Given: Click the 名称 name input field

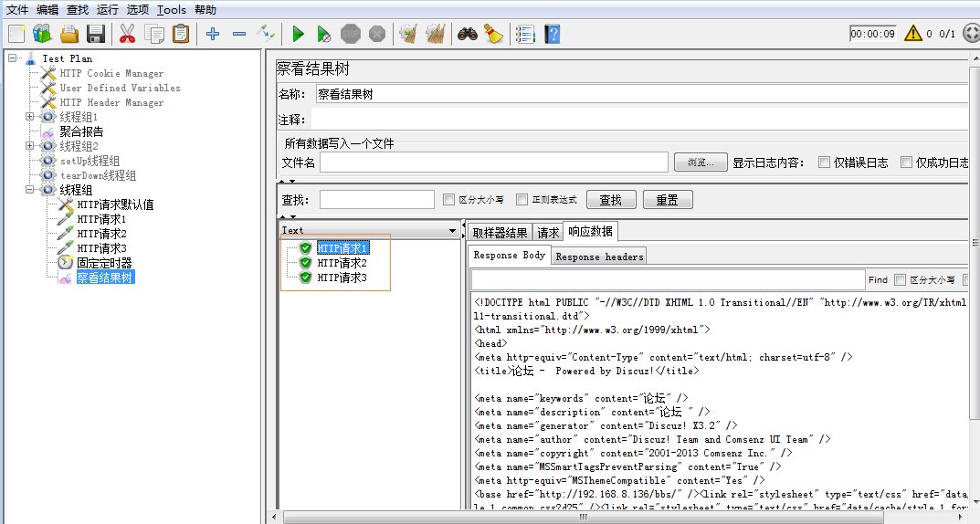Looking at the screenshot, I should 642,94.
